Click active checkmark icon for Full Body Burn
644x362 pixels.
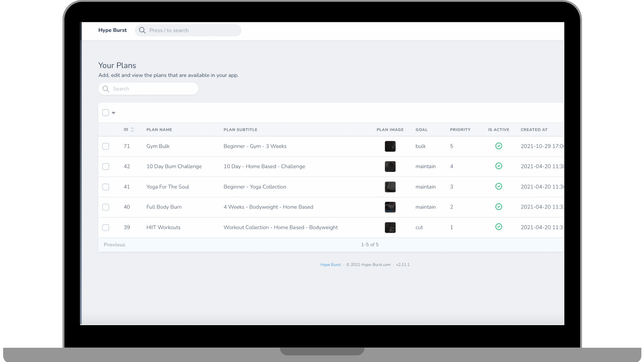click(498, 207)
